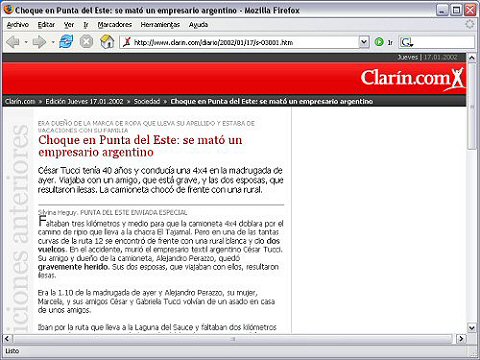The width and height of the screenshot is (480, 360).
Task: Click the Forward arrow navigation icon
Action: 39,42
